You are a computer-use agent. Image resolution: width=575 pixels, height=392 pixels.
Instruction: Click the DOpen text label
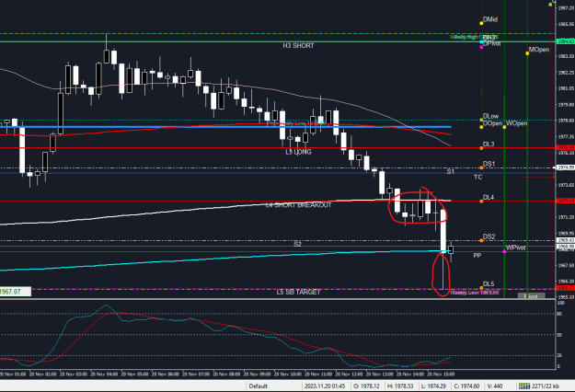tap(492, 123)
